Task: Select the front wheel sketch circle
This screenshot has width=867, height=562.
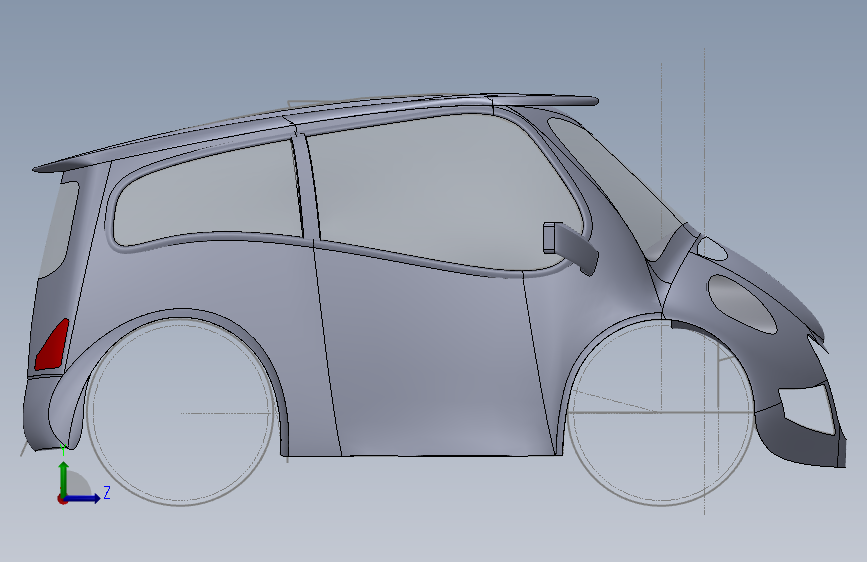Action: 661,412
